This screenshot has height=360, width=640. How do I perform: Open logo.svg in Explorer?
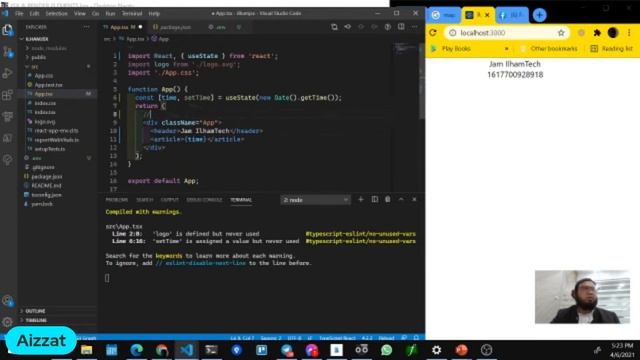pos(45,122)
